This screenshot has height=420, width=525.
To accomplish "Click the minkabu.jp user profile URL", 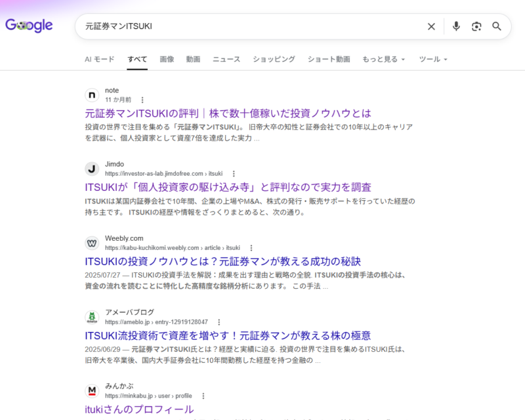I will [148, 396].
